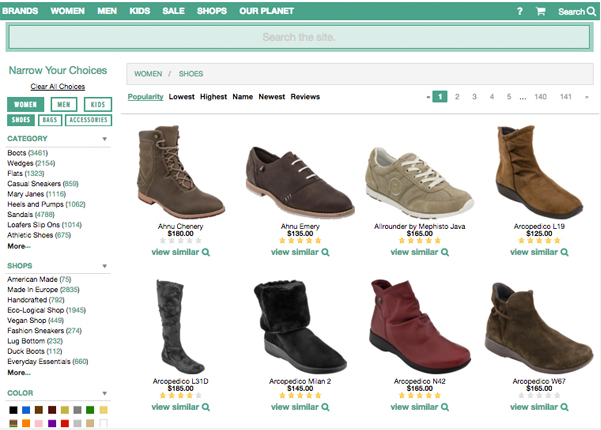Screen dimensions: 601x430
Task: Open the shopping cart icon
Action: point(540,11)
